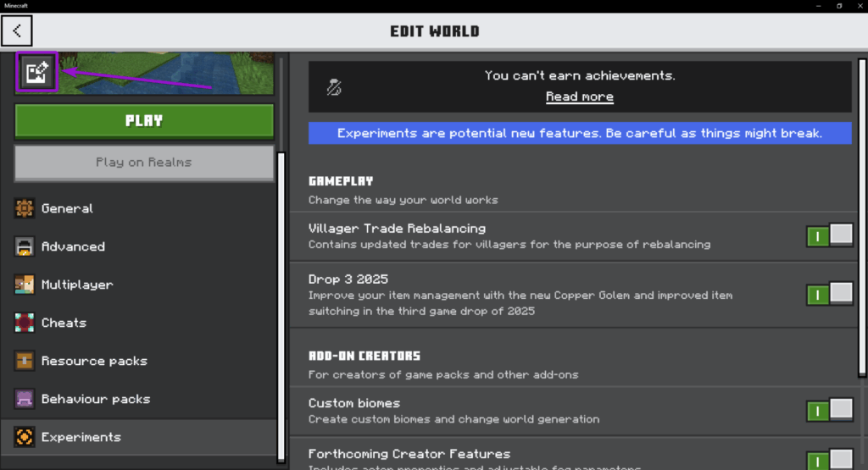Click the Resource packs chest icon
The height and width of the screenshot is (470, 868).
pos(25,361)
